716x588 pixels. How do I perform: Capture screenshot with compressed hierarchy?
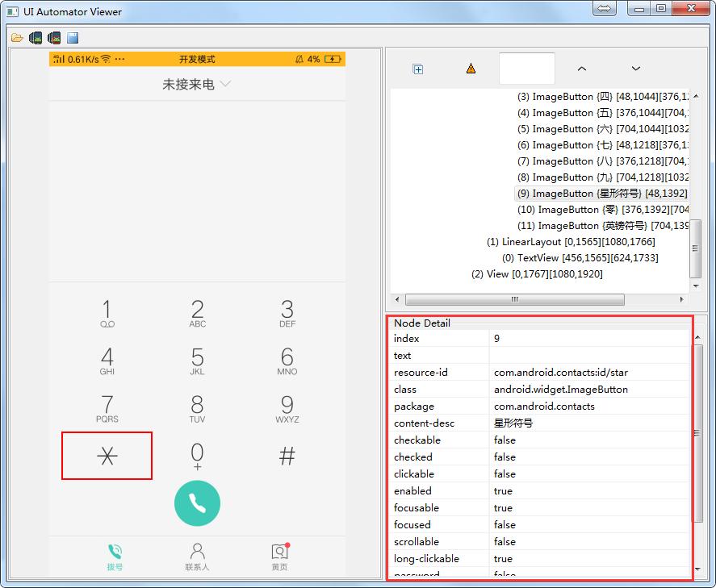53,37
